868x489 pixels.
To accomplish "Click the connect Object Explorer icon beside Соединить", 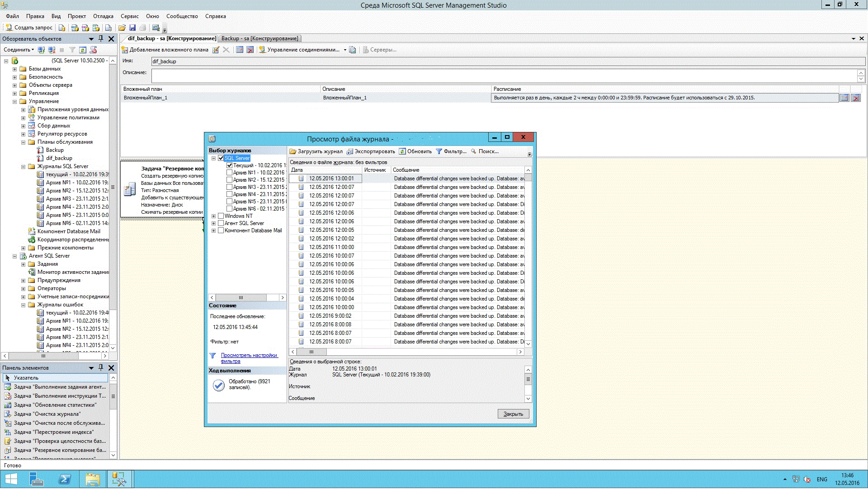I will click(41, 50).
